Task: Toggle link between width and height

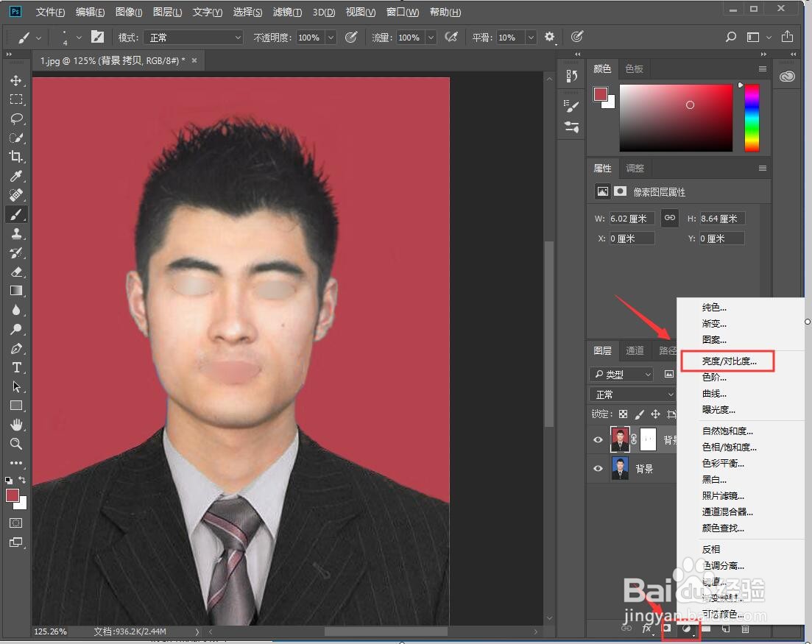Action: click(x=670, y=218)
